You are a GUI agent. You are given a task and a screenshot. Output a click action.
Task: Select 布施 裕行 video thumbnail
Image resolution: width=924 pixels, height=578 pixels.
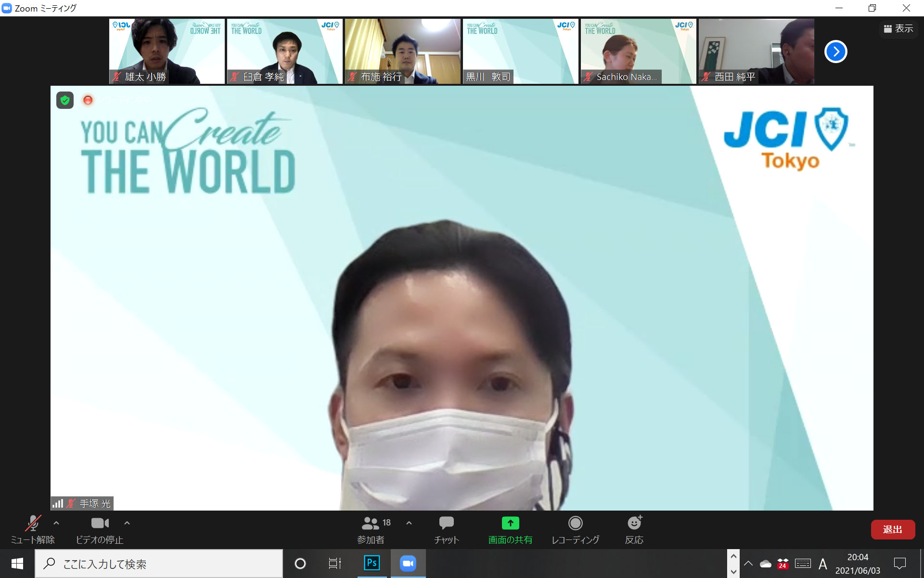pos(402,51)
